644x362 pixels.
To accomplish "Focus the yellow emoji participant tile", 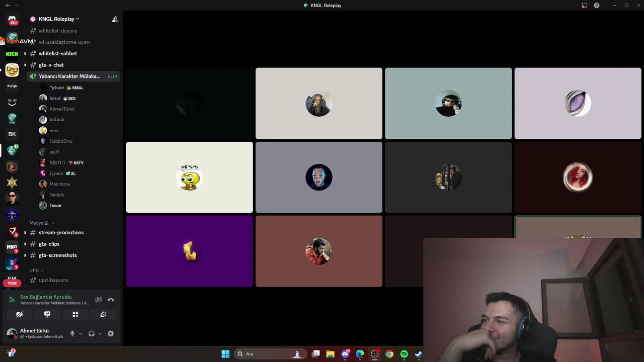I will pos(189,177).
